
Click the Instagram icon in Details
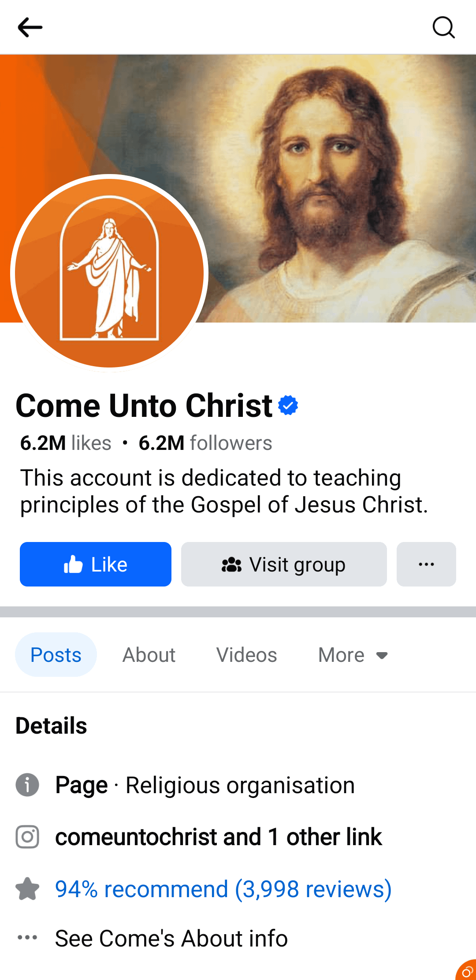pos(27,837)
